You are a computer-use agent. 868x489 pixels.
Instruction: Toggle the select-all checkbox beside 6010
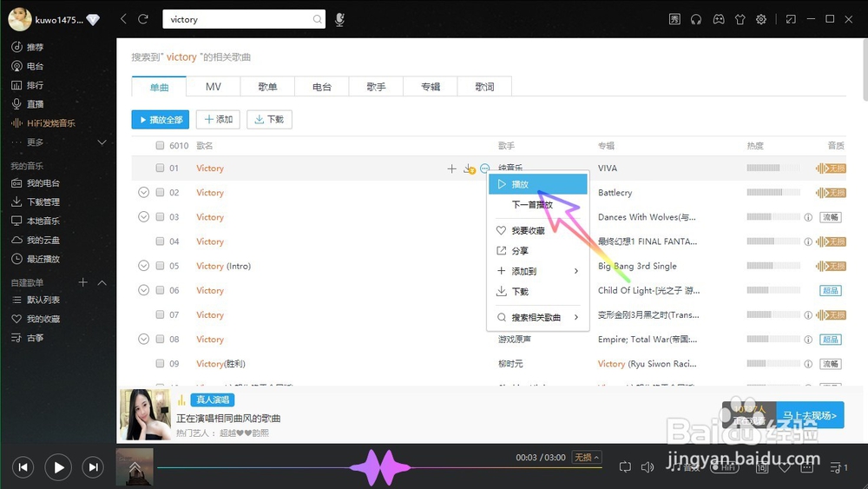click(x=160, y=146)
